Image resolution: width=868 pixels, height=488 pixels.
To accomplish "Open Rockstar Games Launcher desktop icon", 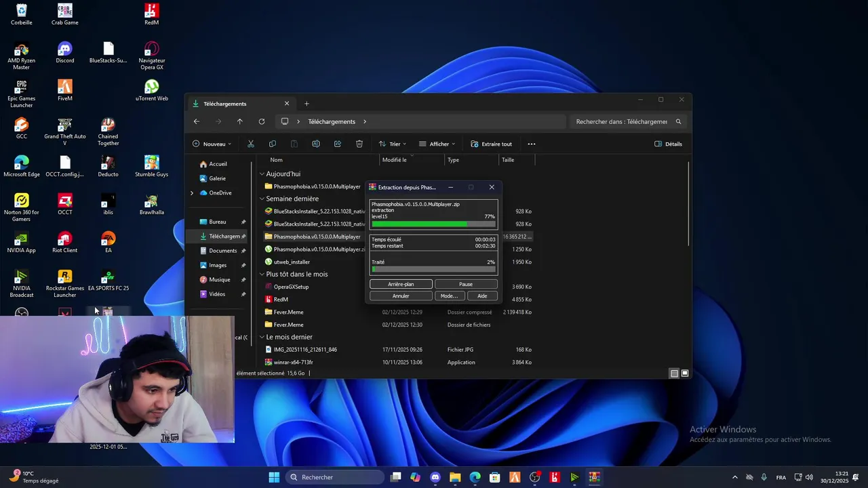I will pos(65,283).
